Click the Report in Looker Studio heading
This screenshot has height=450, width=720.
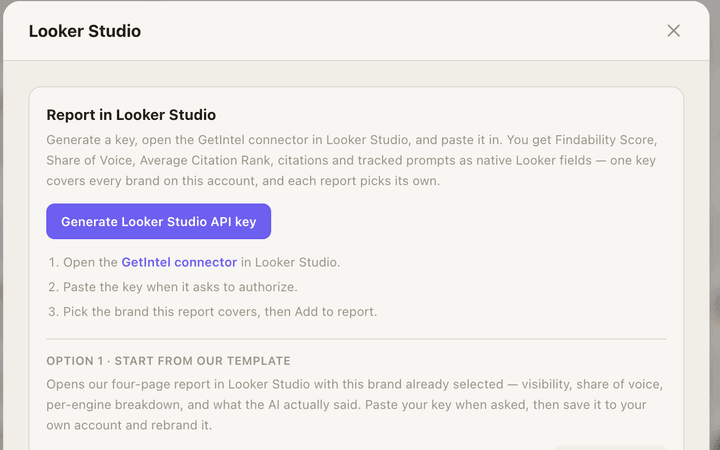131,115
